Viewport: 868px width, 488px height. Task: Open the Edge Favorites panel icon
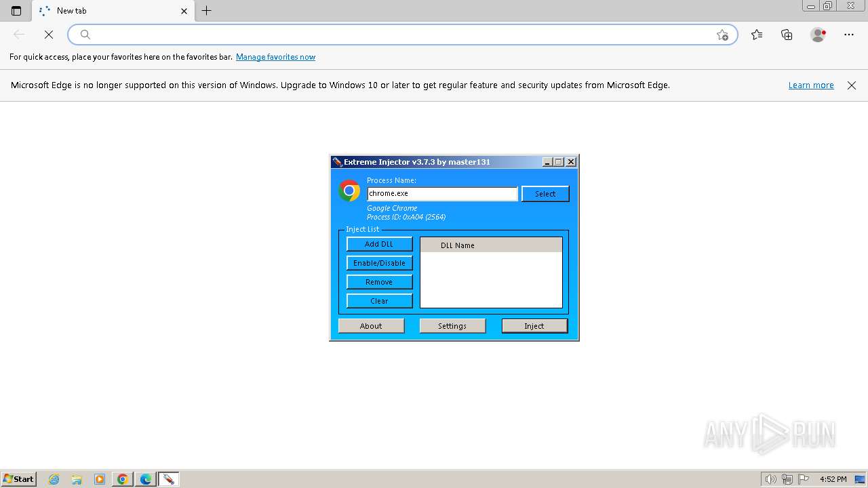coord(757,35)
